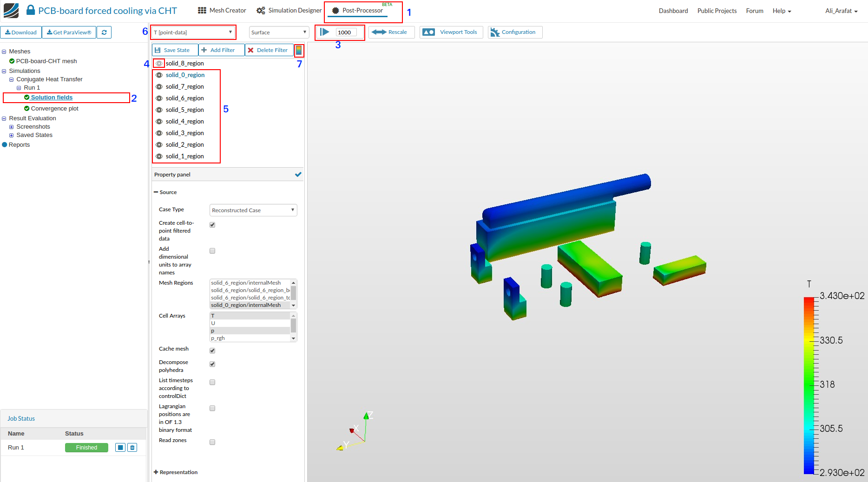The height and width of the screenshot is (482, 868).
Task: Uncheck the Cache mesh checkbox
Action: (212, 351)
